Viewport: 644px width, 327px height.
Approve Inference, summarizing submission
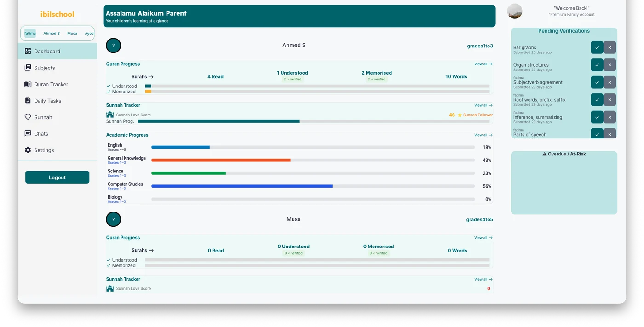click(597, 117)
